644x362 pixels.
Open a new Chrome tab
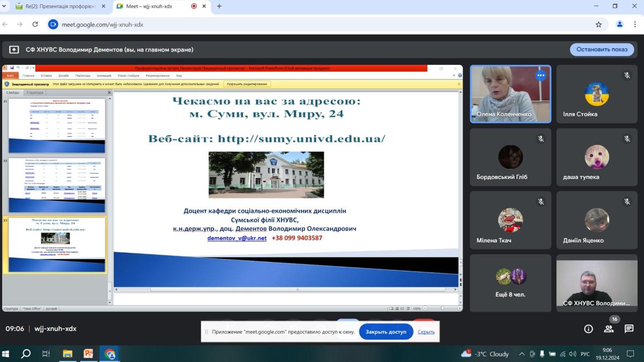coord(219,6)
